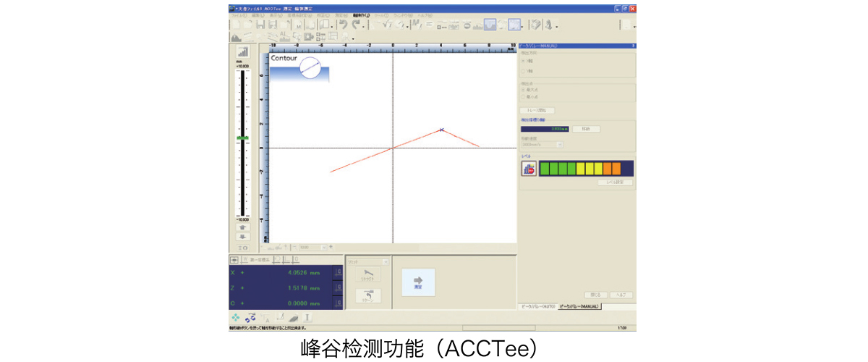Click the return stylus icon button
Screen dimensions: 868x362
tap(369, 296)
